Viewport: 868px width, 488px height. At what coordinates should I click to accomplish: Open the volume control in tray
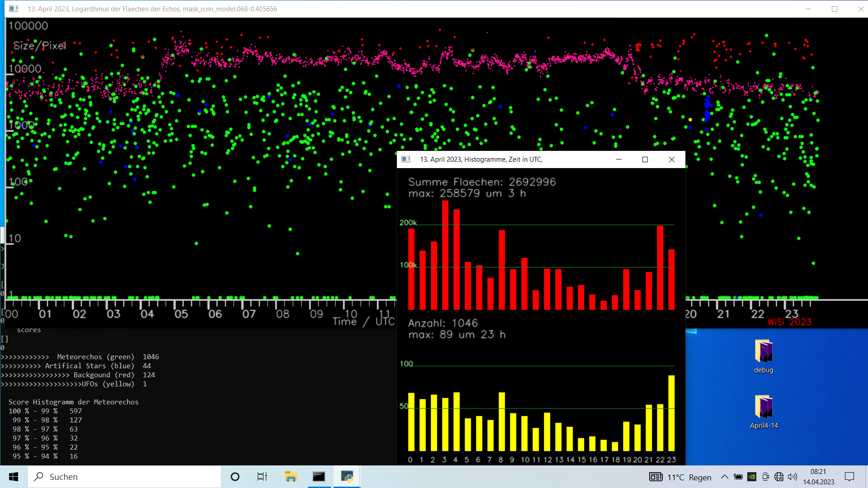[x=793, y=477]
